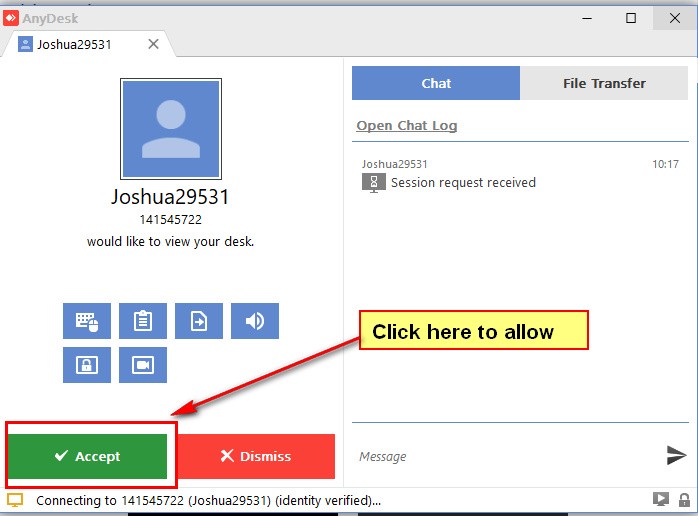Maximize the AnyDesk window

[x=631, y=18]
